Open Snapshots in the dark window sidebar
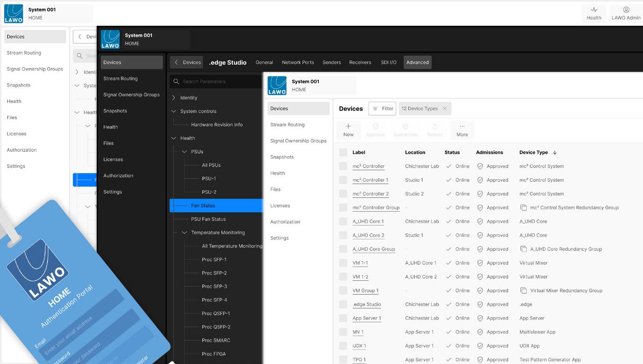The image size is (643, 364). click(x=115, y=111)
